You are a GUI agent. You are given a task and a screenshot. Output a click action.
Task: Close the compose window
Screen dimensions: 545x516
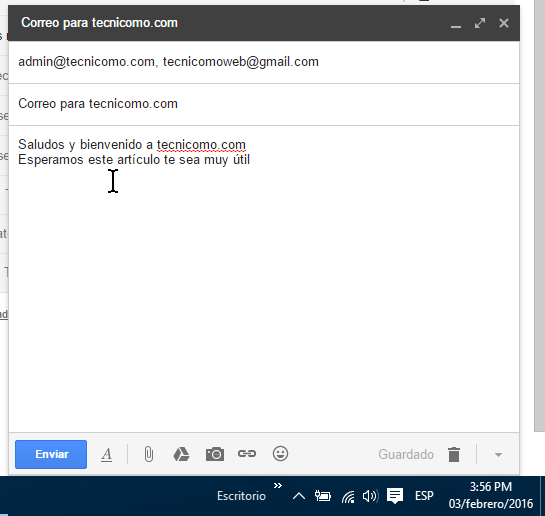(x=504, y=23)
